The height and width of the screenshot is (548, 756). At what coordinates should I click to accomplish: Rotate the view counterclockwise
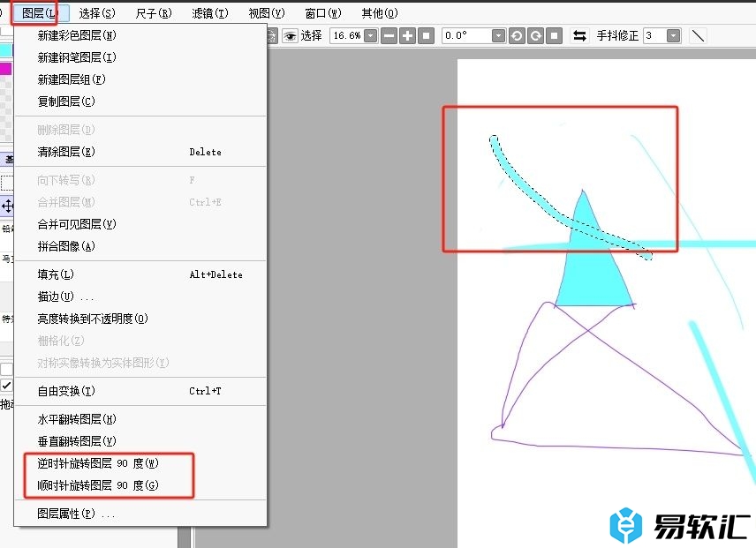pos(517,35)
